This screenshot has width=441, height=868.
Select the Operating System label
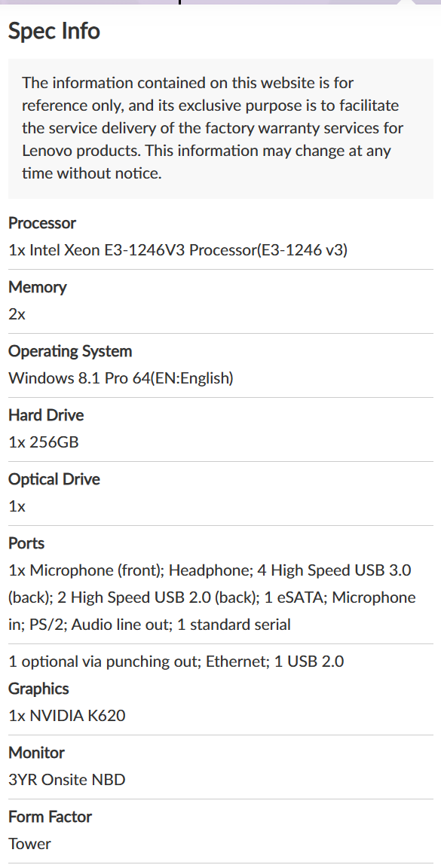point(70,351)
